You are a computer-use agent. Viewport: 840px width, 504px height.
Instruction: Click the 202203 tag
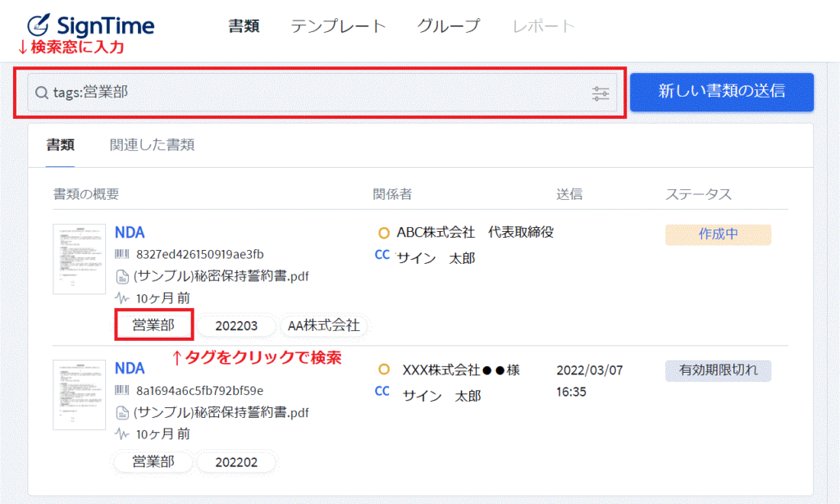tap(236, 326)
